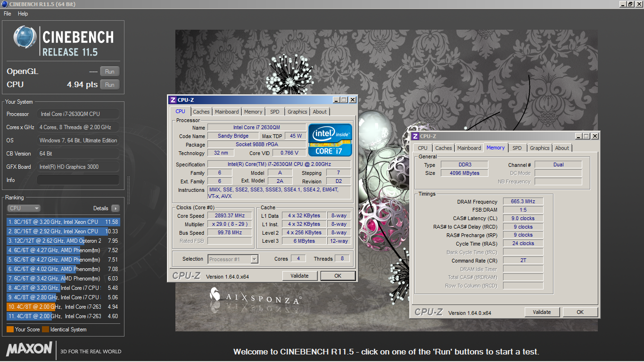Select ranking row 5 AMD Phenom 7.51
The height and width of the screenshot is (362, 644).
(63, 260)
